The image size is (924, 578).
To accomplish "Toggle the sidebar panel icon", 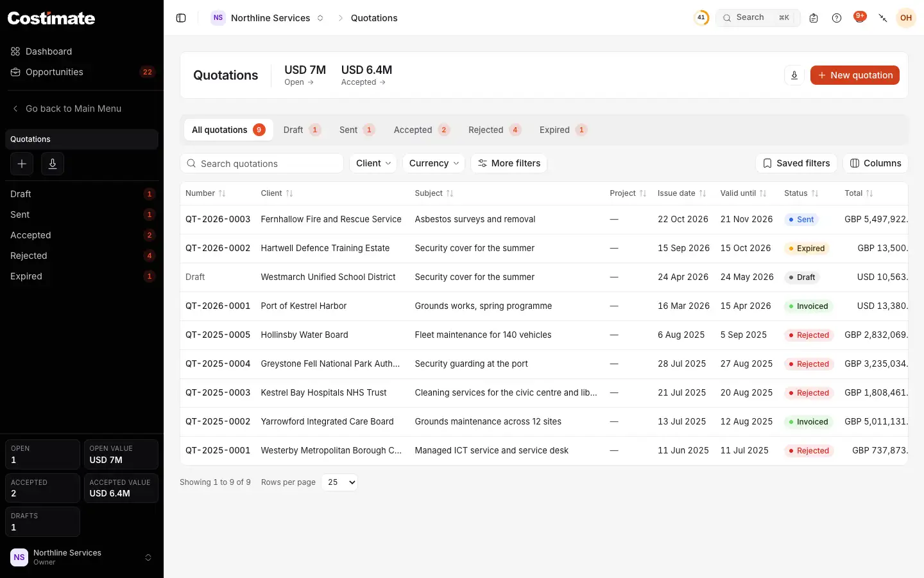I will point(181,18).
